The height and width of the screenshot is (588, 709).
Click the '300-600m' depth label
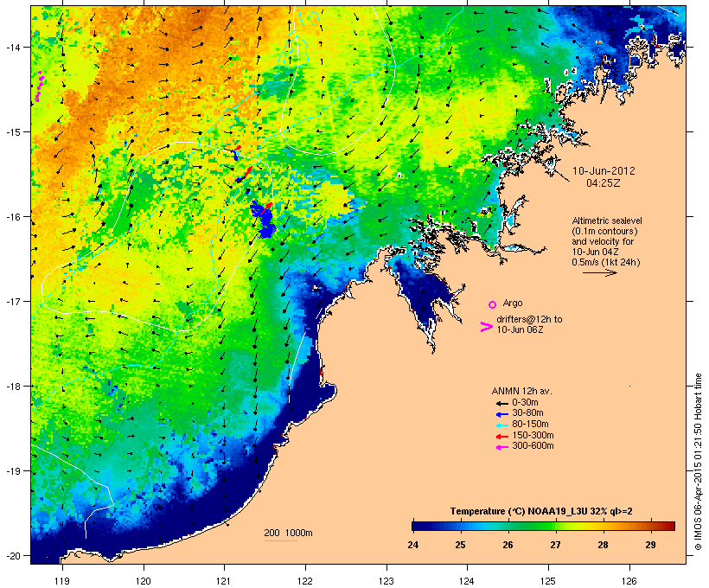point(533,446)
